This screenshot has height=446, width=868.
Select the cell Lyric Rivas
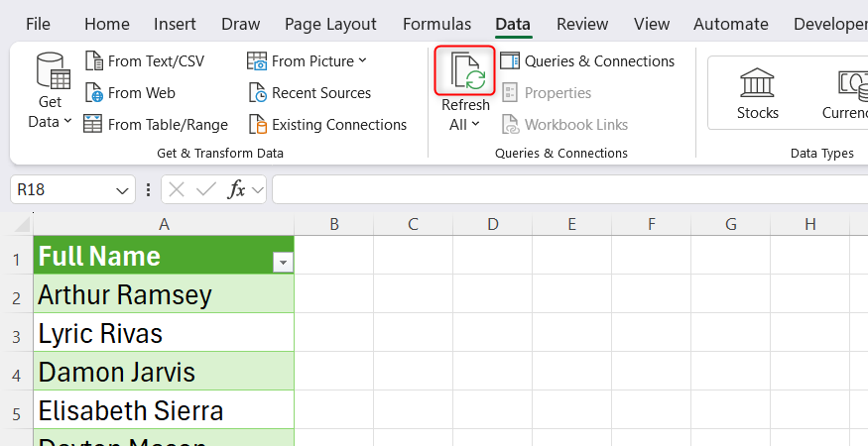point(164,332)
